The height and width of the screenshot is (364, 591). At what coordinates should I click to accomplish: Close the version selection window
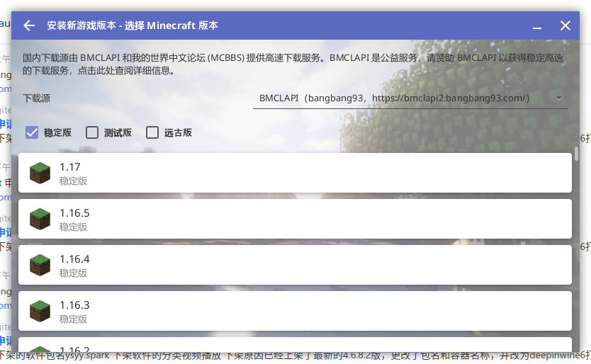point(565,25)
